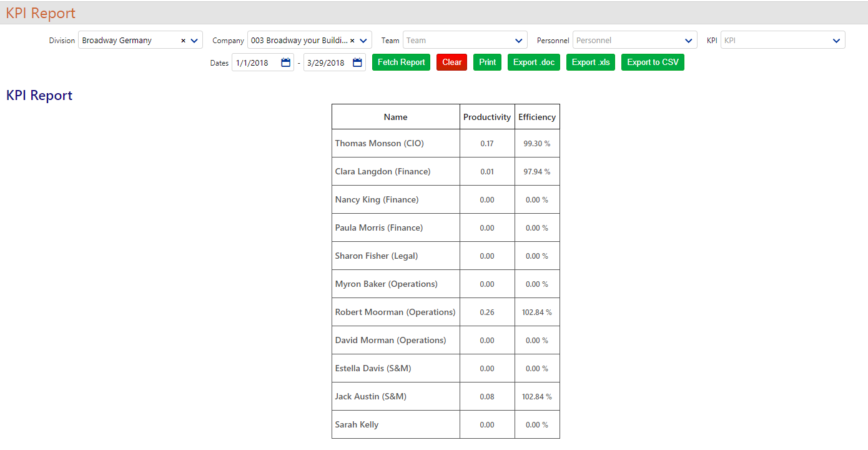868x450 pixels.
Task: Click Thomas Monson's productivity 0.17
Action: 487,144
